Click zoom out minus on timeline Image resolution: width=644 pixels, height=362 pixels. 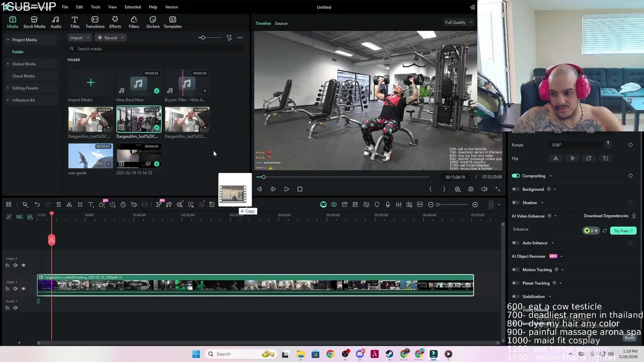431,205
